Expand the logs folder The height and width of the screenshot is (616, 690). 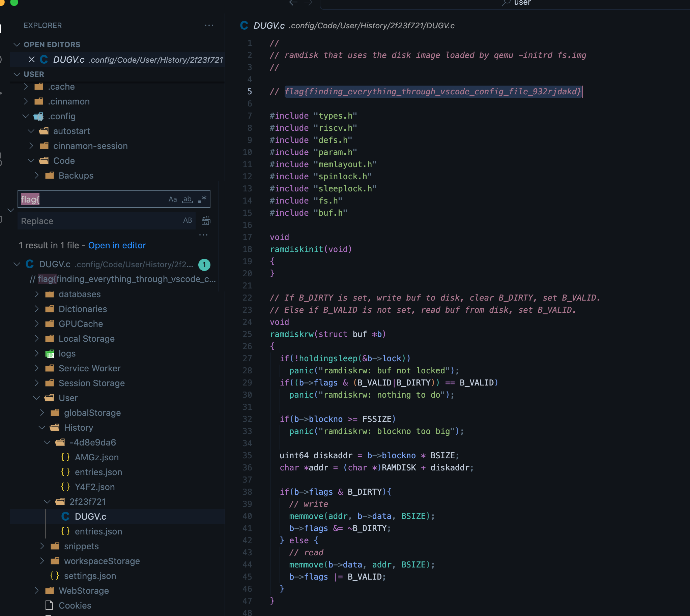click(x=36, y=353)
